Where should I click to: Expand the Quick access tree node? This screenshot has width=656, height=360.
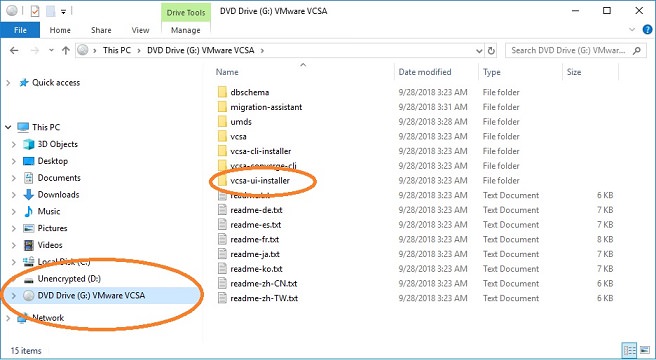[x=8, y=83]
